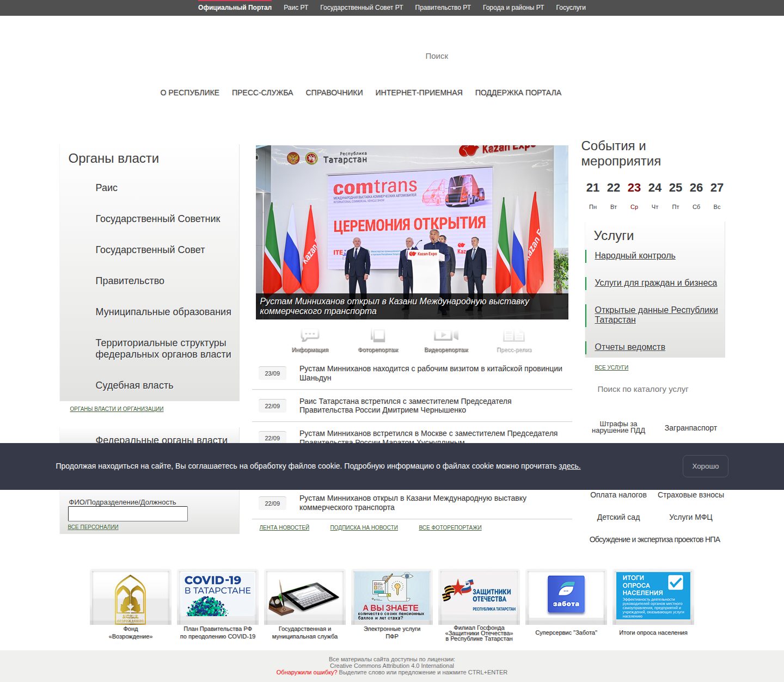Open the ПРЕСС-СЛУЖБА menu item
This screenshot has width=784, height=682.
point(262,93)
